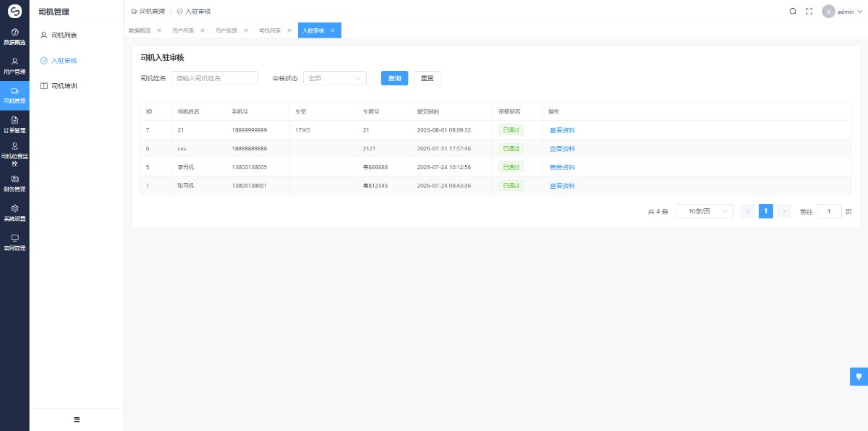868x431 pixels.
Task: Switch to the 用户反馈 tab
Action: pyautogui.click(x=226, y=30)
